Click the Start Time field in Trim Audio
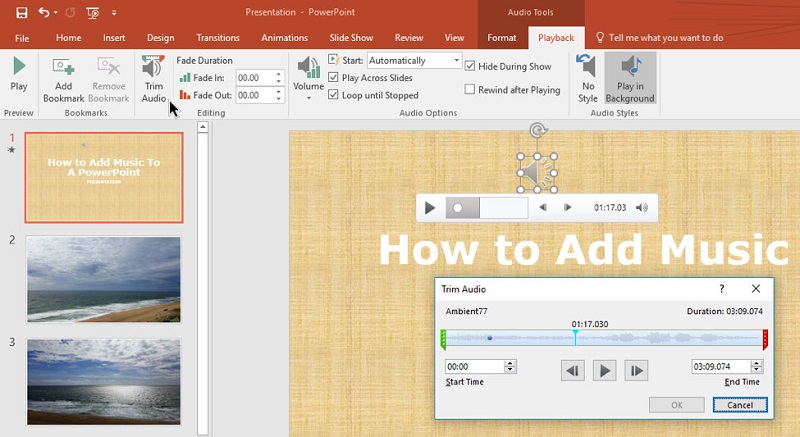The width and height of the screenshot is (800, 437). coord(475,367)
